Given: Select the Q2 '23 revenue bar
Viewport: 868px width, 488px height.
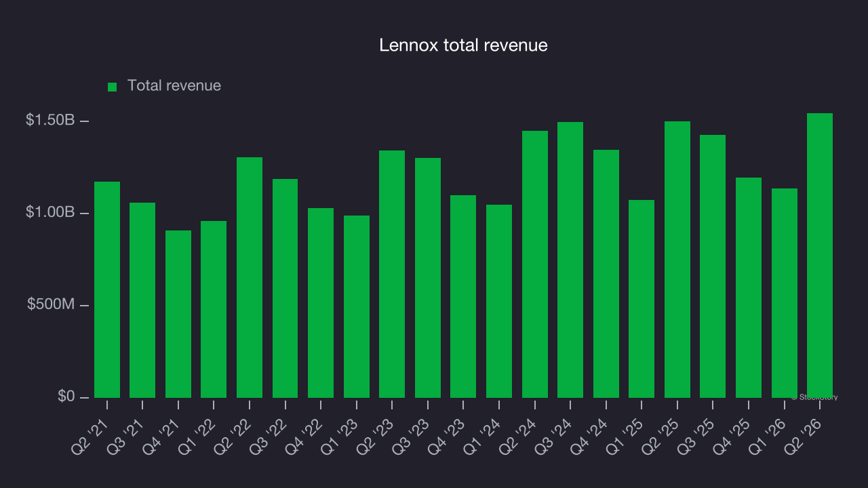Looking at the screenshot, I should coord(392,274).
